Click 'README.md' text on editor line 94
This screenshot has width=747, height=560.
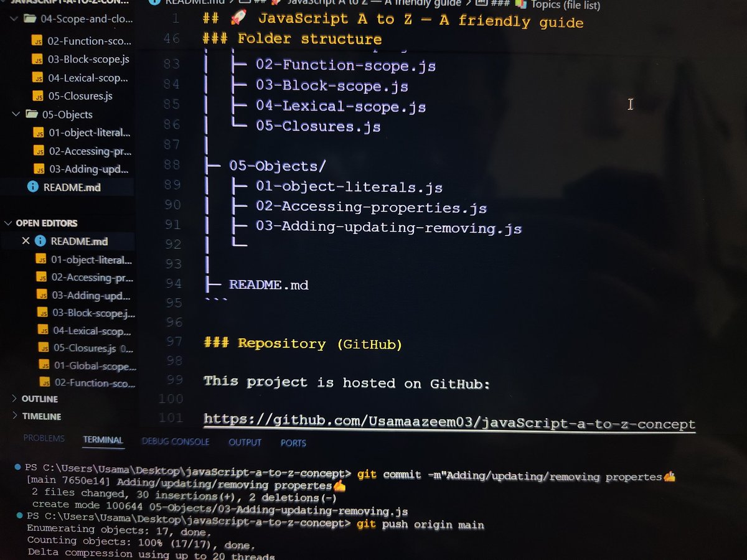(x=269, y=285)
